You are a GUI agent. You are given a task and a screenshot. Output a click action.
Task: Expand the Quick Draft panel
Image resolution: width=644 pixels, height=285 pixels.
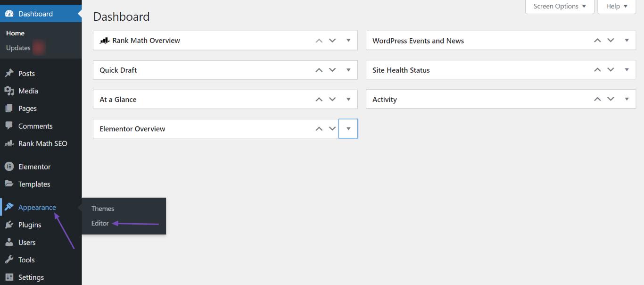coord(348,70)
